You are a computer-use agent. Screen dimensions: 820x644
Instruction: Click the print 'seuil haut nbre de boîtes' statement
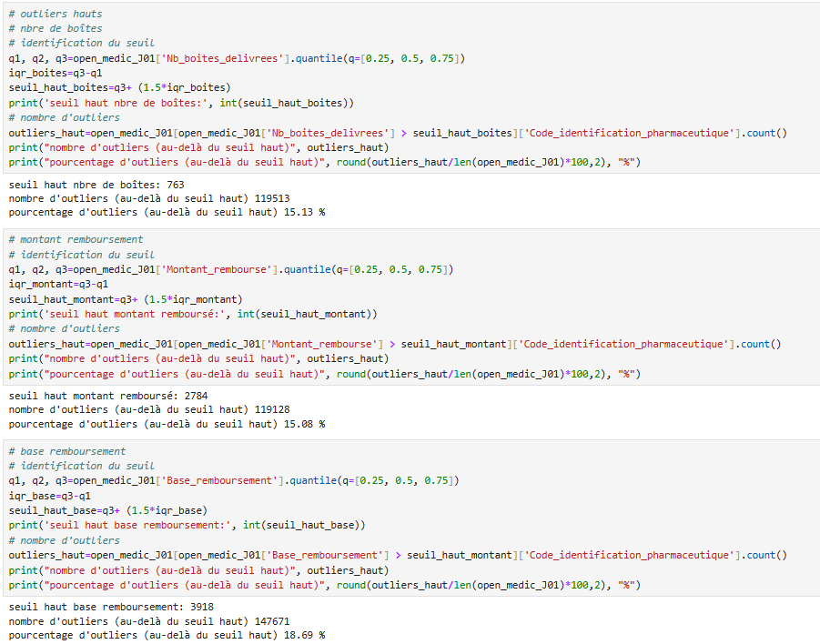click(181, 103)
